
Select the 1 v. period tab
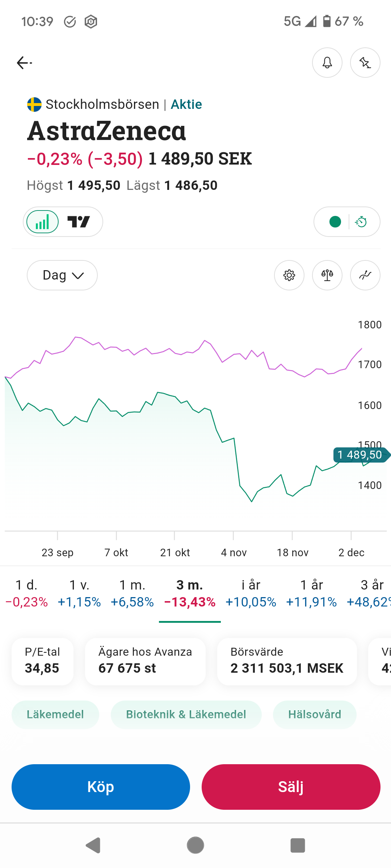click(79, 593)
